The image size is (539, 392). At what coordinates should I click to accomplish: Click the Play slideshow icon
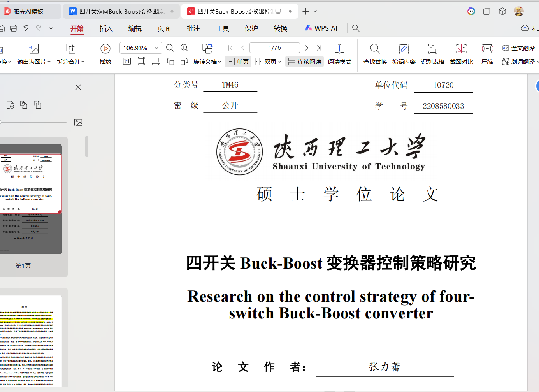(x=105, y=49)
